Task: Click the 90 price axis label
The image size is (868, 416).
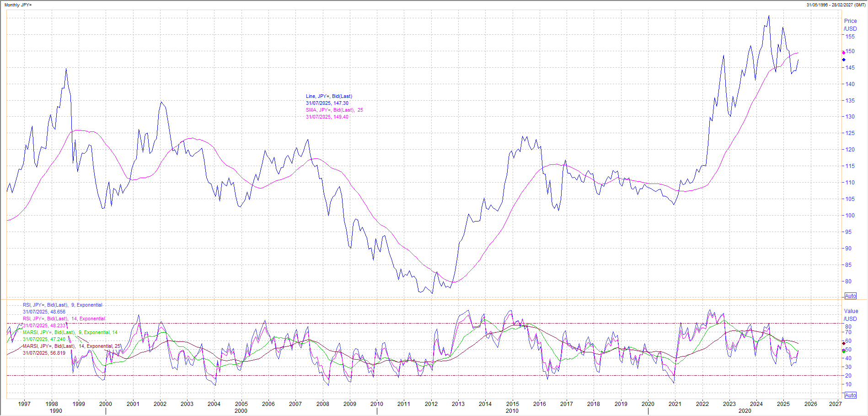Action: pyautogui.click(x=848, y=249)
